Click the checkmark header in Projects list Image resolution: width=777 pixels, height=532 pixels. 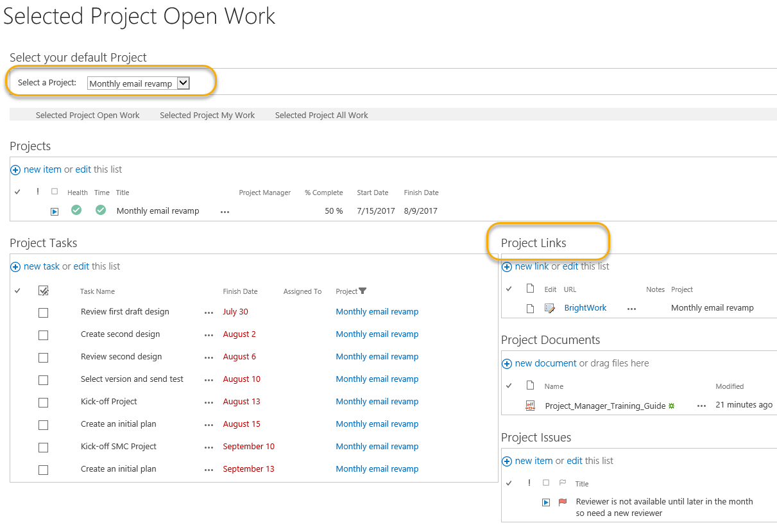(x=17, y=192)
